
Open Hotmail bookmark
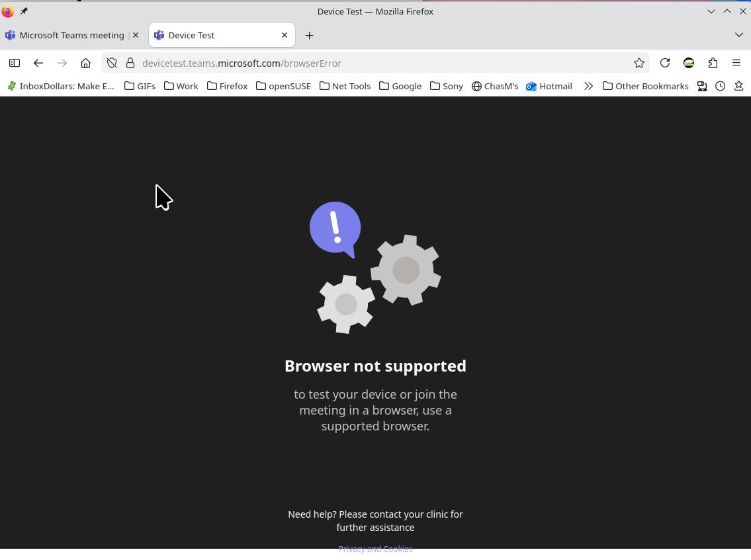click(x=549, y=86)
